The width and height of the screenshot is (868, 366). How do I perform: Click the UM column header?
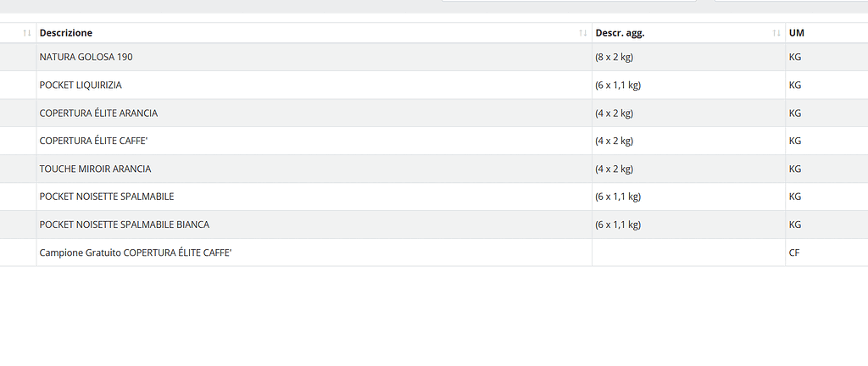tap(797, 33)
